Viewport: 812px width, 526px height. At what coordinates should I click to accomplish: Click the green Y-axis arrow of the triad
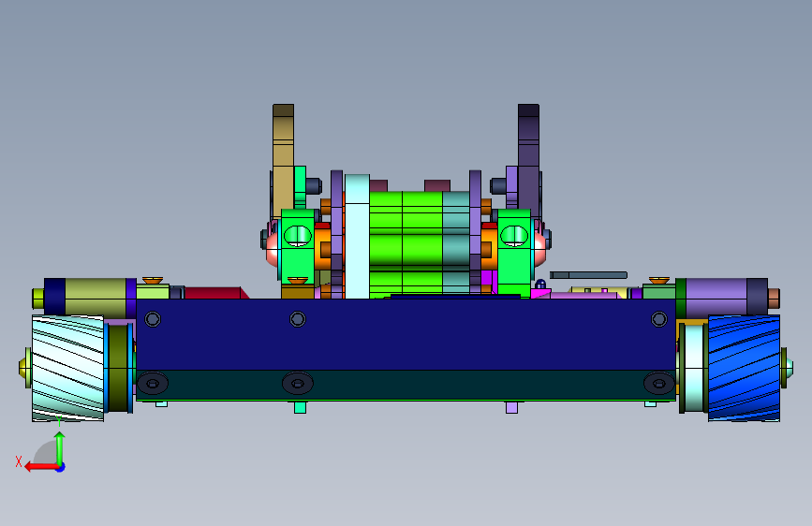60,448
